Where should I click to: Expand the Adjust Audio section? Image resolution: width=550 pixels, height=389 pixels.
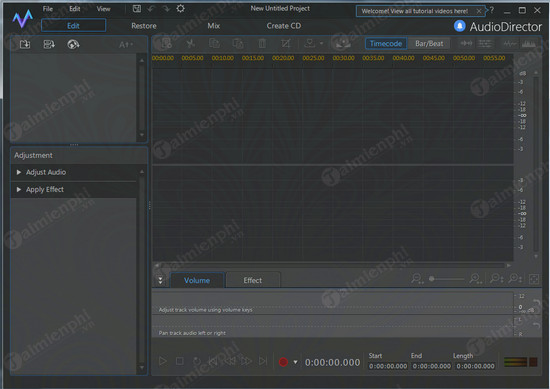tap(74, 172)
